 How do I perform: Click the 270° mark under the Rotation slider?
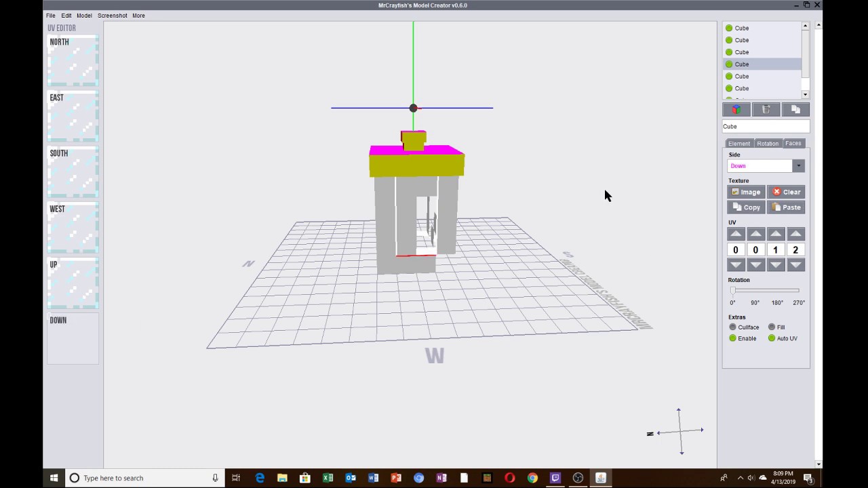click(x=799, y=303)
